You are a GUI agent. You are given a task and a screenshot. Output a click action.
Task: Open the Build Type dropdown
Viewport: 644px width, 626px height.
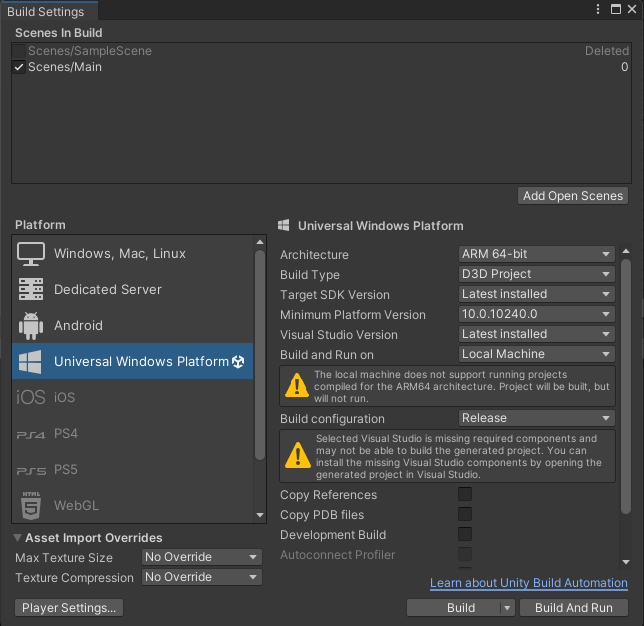tap(536, 274)
